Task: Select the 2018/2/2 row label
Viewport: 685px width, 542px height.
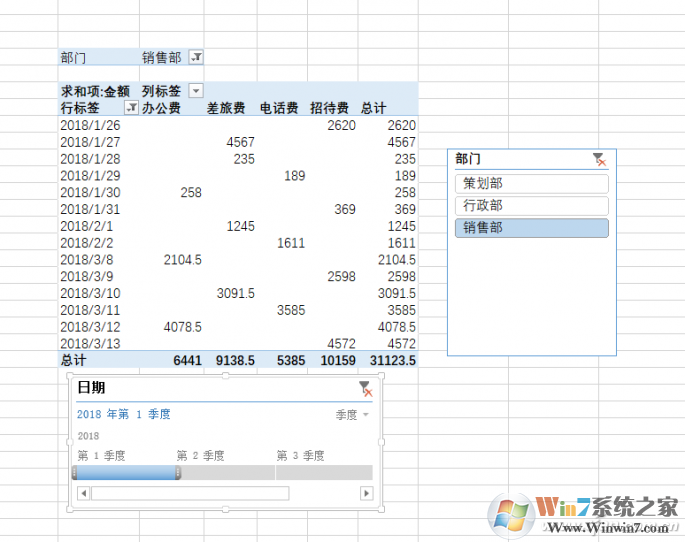Action: click(86, 243)
